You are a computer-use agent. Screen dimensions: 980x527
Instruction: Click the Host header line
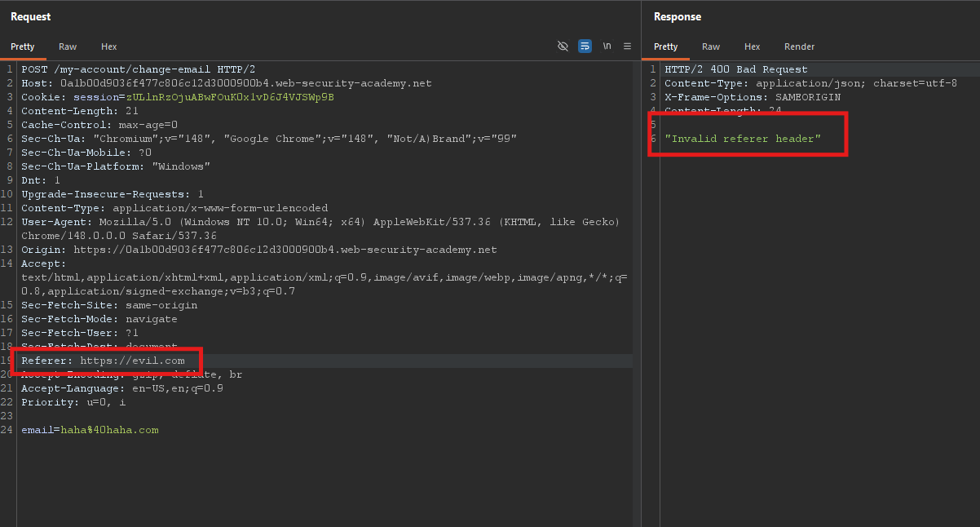[x=227, y=83]
